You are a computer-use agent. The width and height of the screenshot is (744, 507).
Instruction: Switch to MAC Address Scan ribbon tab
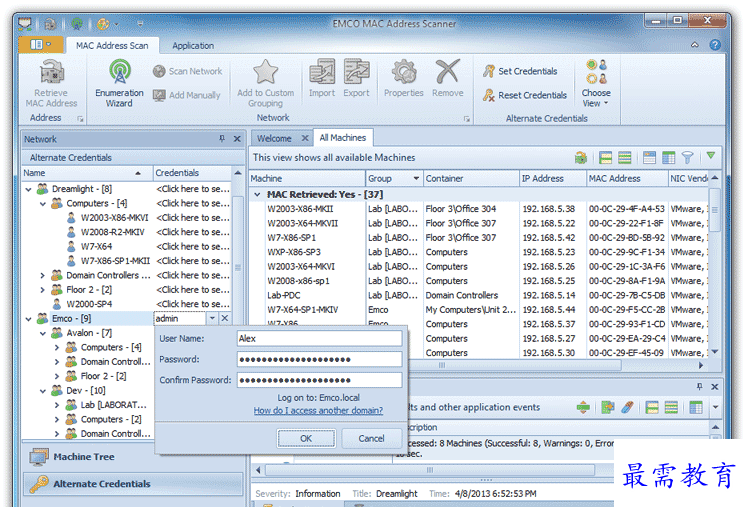[112, 46]
